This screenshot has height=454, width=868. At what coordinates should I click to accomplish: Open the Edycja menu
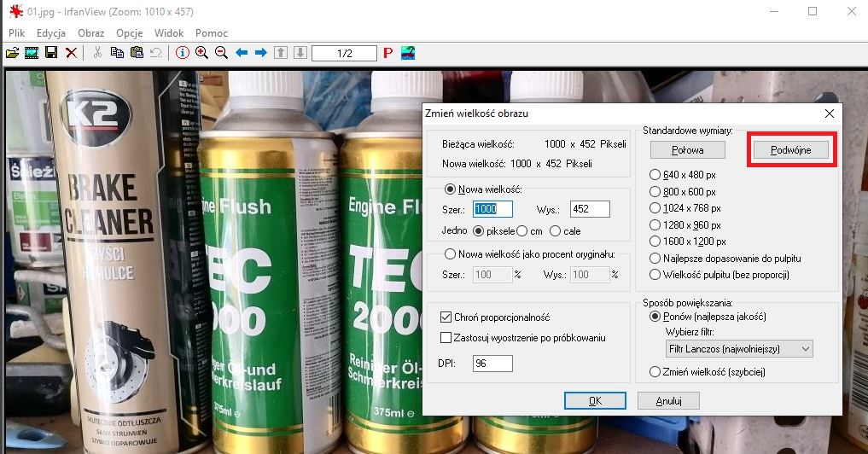(x=51, y=33)
